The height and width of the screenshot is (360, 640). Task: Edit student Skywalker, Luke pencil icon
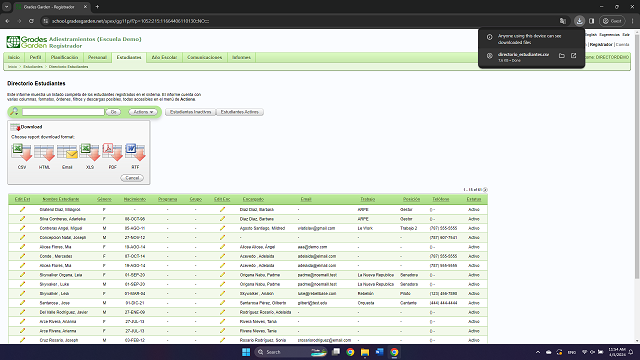click(22, 284)
